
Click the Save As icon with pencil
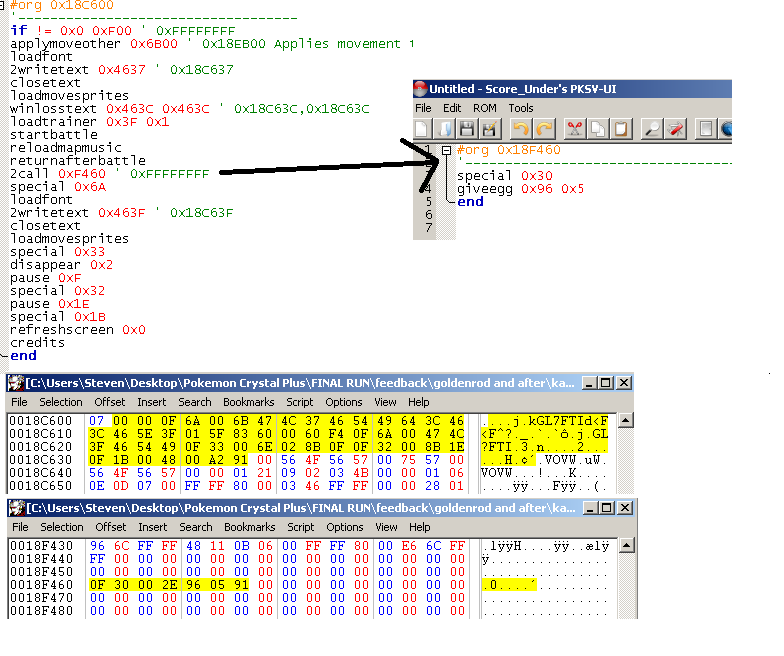pyautogui.click(x=490, y=129)
